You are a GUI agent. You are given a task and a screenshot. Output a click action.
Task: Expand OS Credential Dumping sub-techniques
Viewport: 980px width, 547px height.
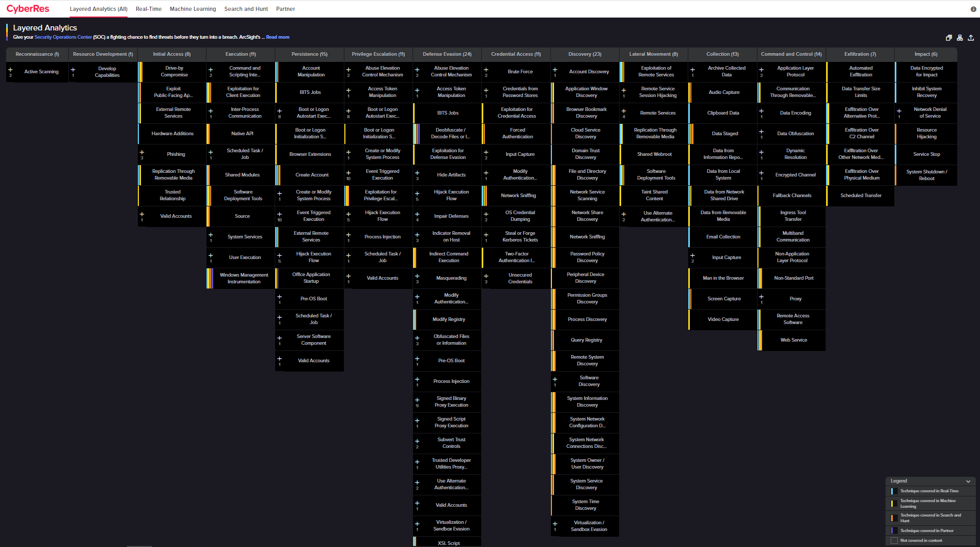click(486, 214)
